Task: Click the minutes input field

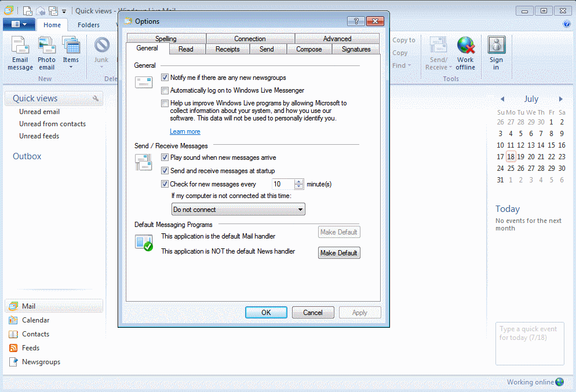Action: pyautogui.click(x=283, y=184)
